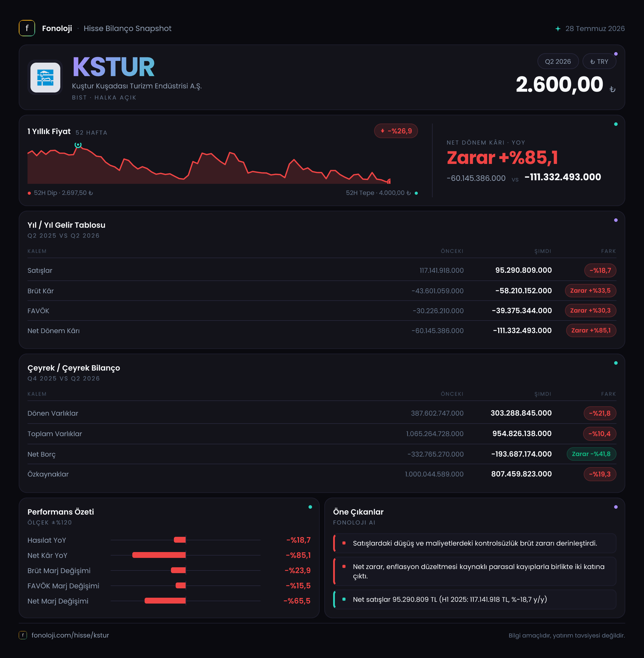Click the Net Borç value -193.687.174.000
Screen dimensions: 644x658
521,454
